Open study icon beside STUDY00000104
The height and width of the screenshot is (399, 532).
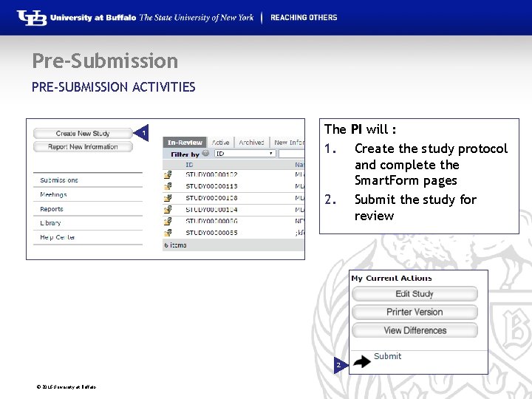click(168, 209)
